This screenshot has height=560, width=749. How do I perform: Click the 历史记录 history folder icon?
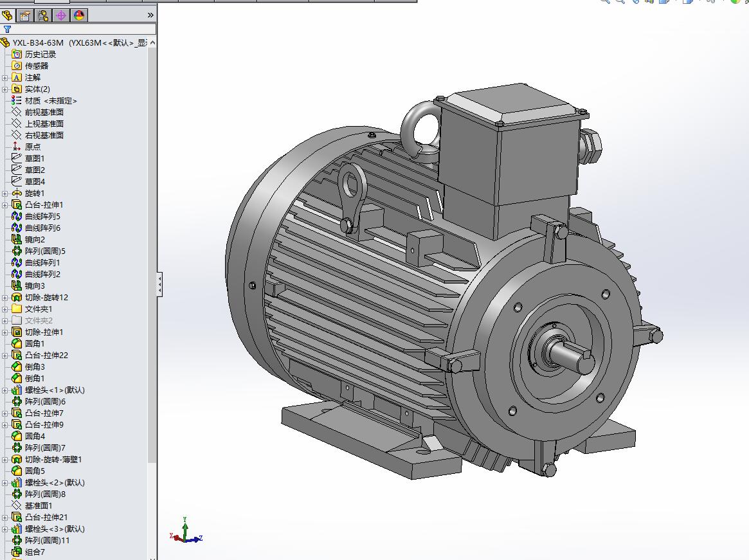coord(17,54)
